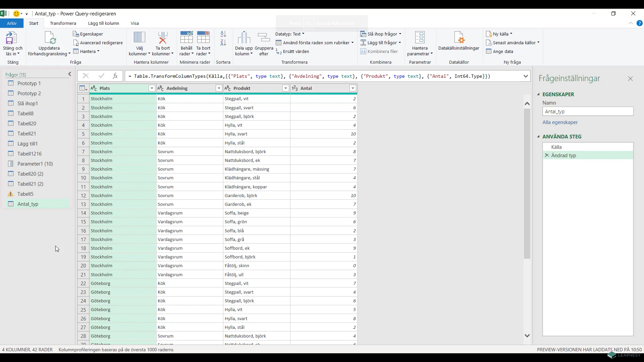
Task: Collapse the Frågor pane with the arrow
Action: pyautogui.click(x=69, y=74)
